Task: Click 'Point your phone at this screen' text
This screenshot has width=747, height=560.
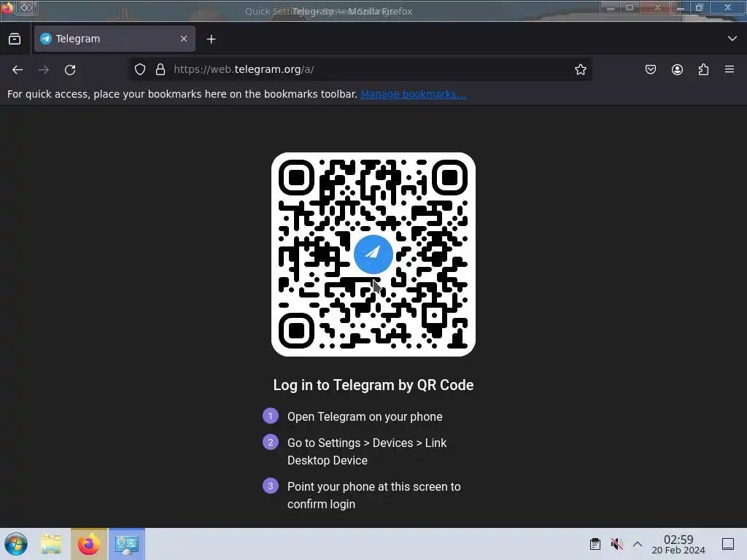Action: click(374, 495)
